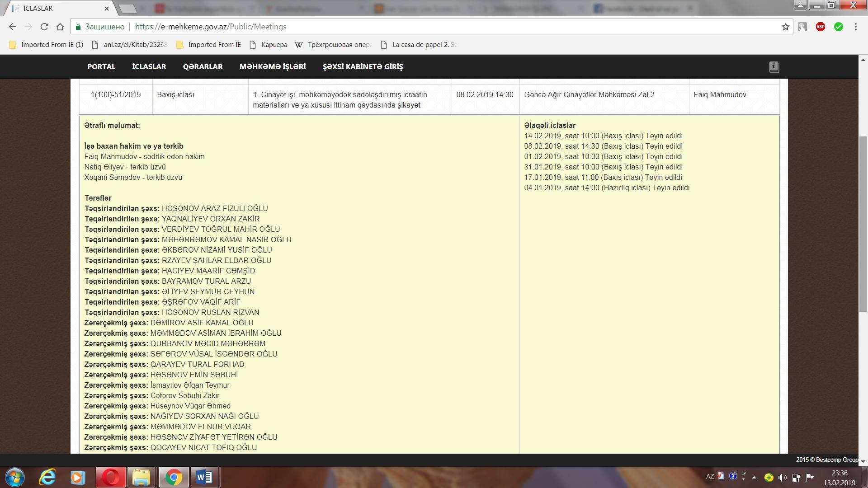868x488 pixels.
Task: Click the green checkmark extension icon
Action: [x=839, y=27]
